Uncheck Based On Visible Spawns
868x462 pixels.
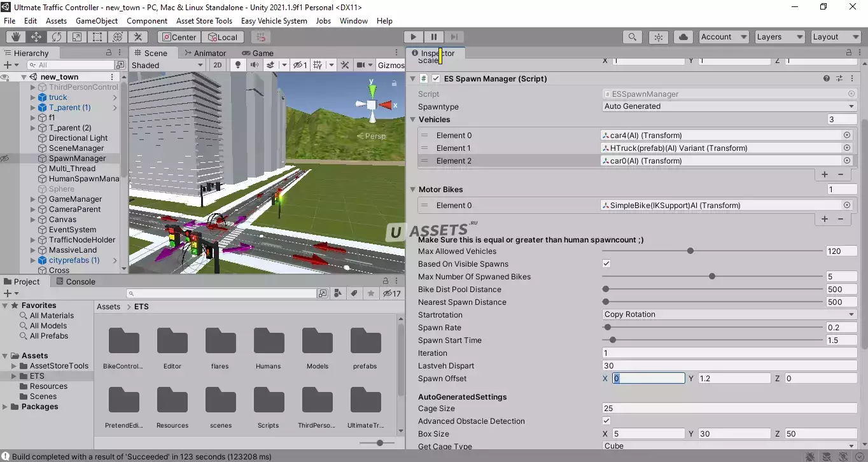[x=606, y=263]
